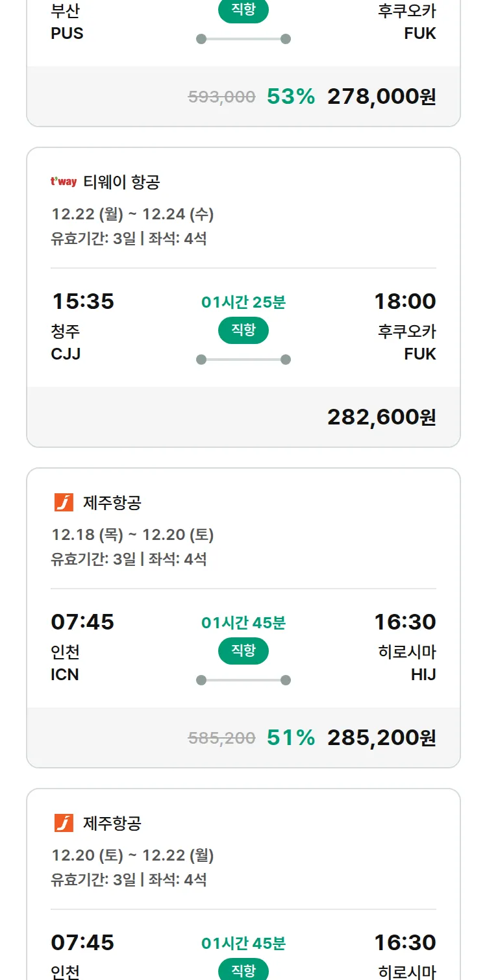Click the crossed-out 585,200 original price

pos(221,738)
